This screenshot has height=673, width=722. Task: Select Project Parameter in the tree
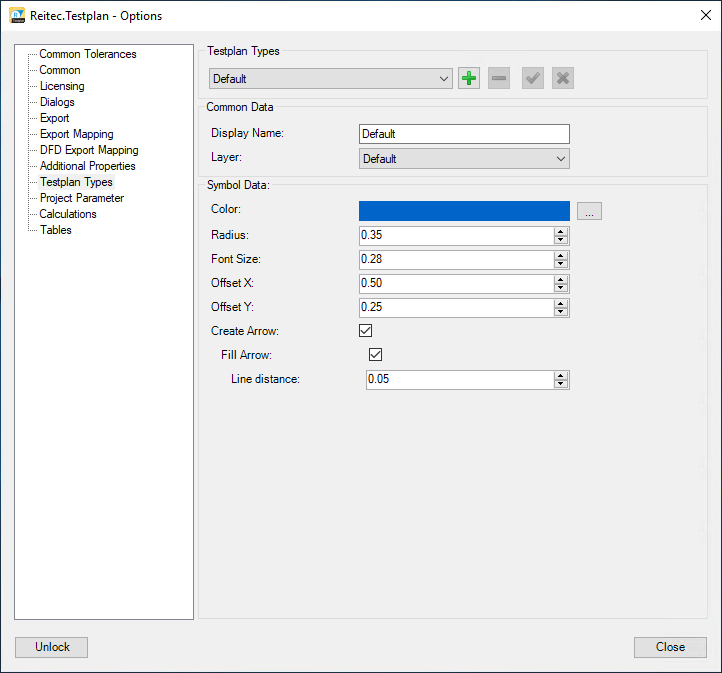(82, 198)
